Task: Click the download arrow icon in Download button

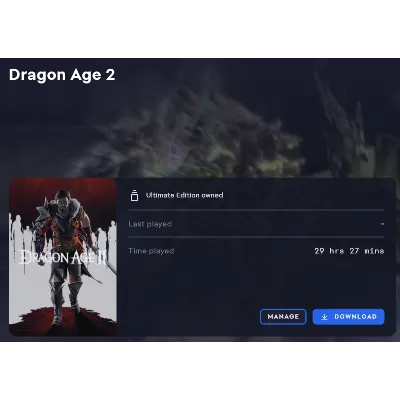Action: (x=324, y=317)
